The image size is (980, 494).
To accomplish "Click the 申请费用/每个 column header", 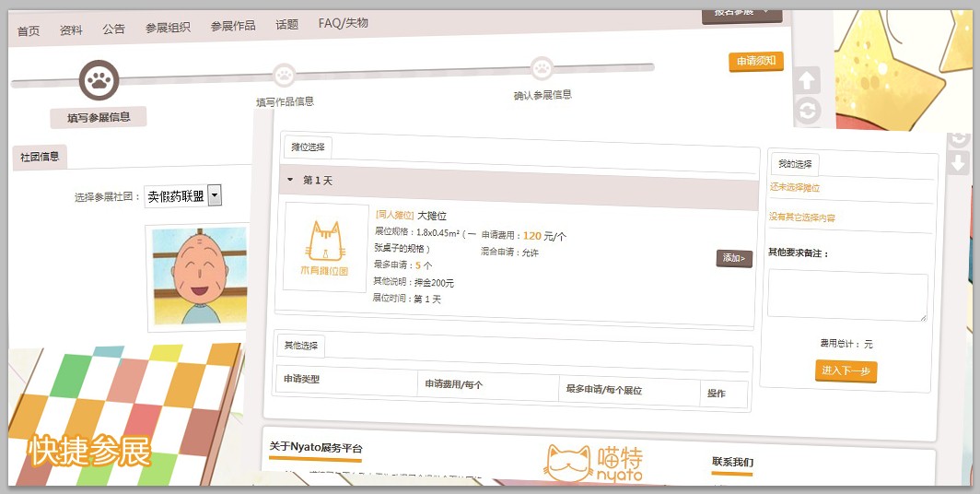I will tap(454, 384).
